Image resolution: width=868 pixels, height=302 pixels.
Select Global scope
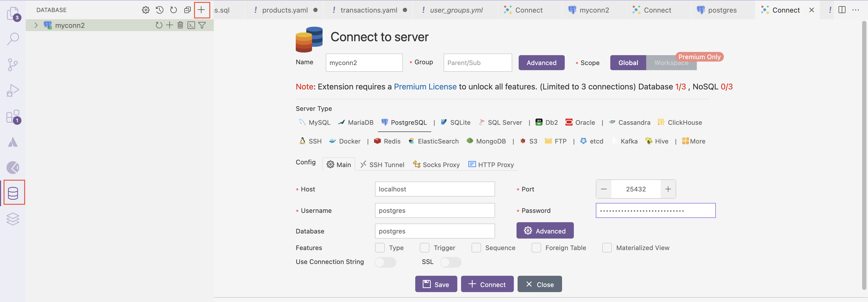[628, 63]
